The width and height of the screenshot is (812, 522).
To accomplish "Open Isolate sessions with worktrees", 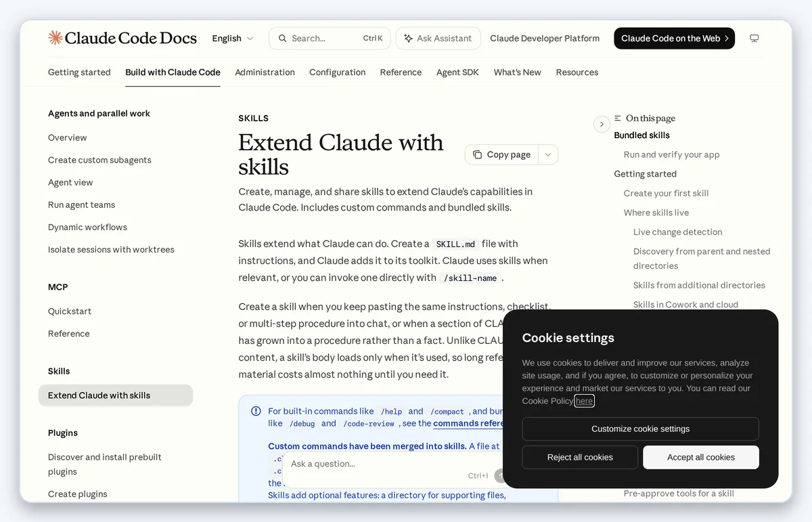I will pyautogui.click(x=111, y=249).
